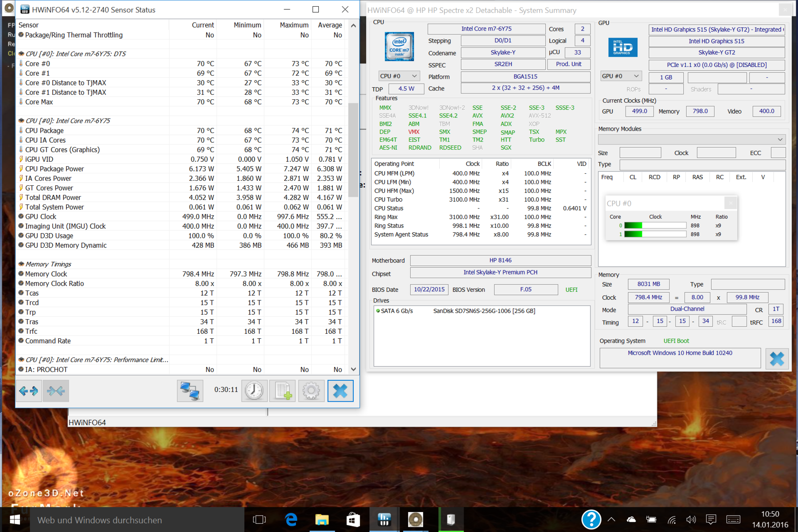Click the Prod. Unit field

[x=568, y=64]
